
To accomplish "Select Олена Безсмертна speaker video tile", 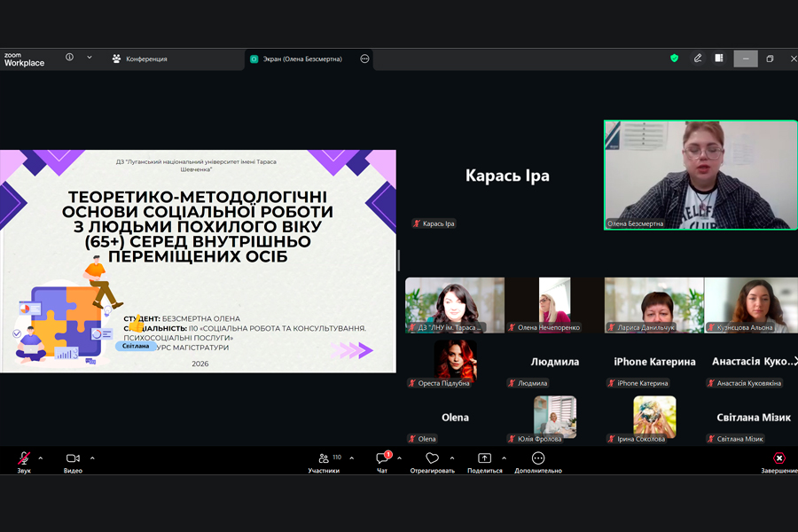I will (x=700, y=175).
